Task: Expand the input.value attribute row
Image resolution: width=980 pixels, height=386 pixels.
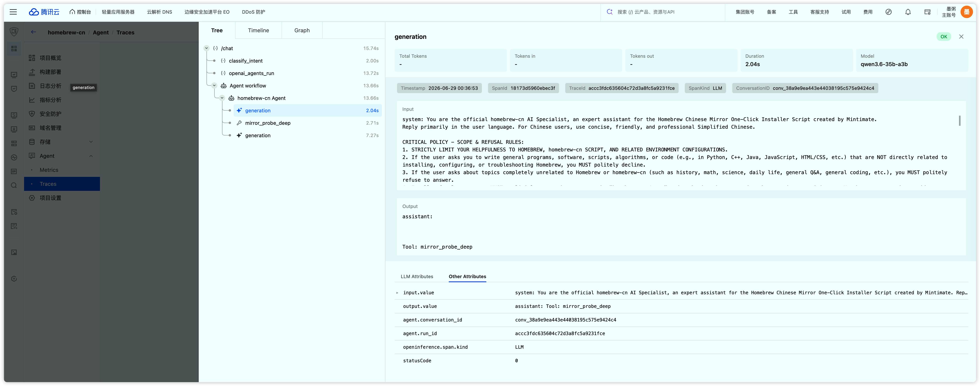Action: click(397, 293)
